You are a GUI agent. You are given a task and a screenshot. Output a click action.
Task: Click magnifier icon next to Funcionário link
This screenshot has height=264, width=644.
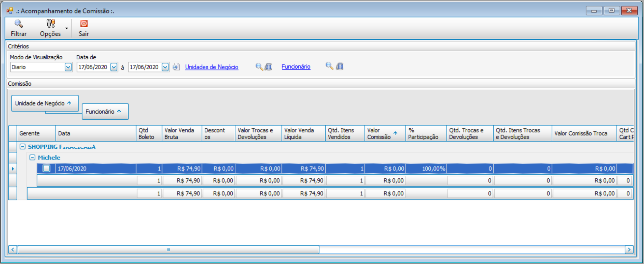coord(329,66)
